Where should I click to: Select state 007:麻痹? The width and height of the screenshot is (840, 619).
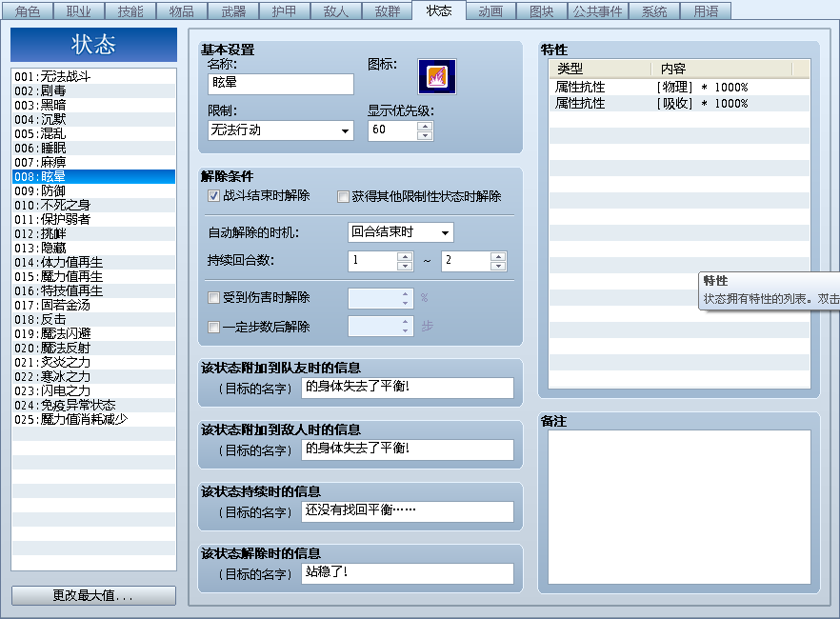click(93, 162)
